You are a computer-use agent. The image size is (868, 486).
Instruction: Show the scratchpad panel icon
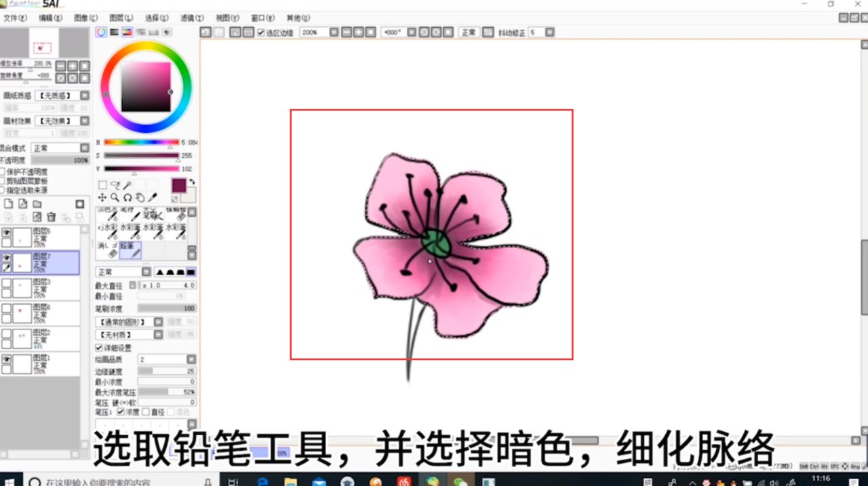166,32
